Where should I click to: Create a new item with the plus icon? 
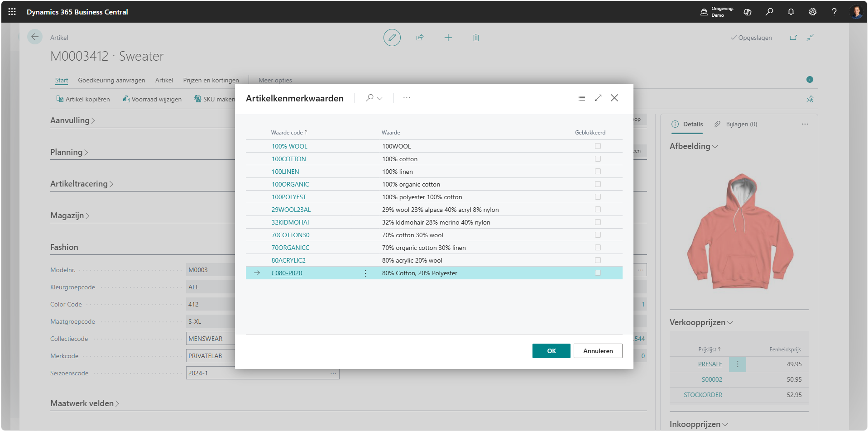[x=448, y=38]
